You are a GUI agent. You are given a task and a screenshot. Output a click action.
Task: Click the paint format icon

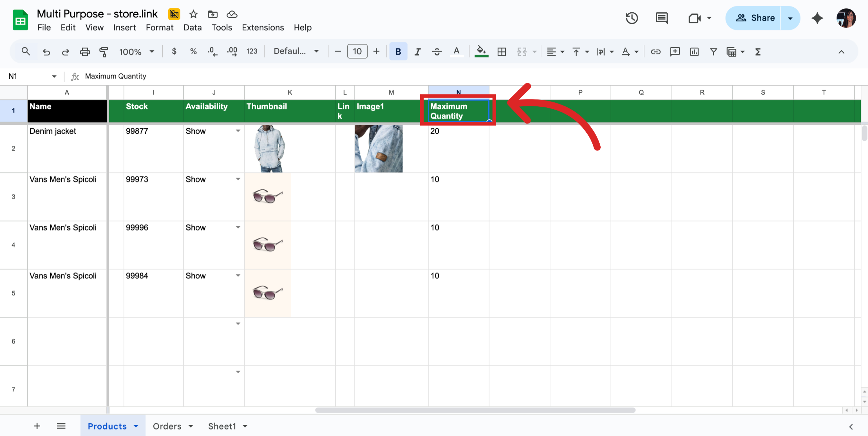pos(104,52)
